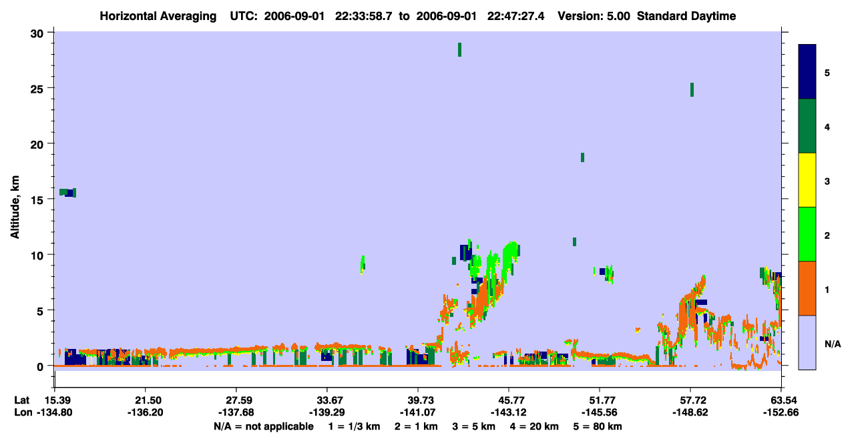
Task: Click the longitude value -139.29
Action: [327, 412]
